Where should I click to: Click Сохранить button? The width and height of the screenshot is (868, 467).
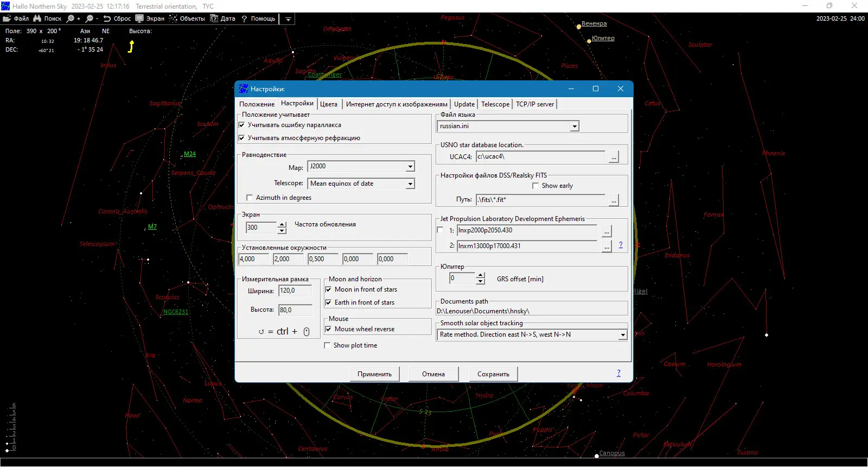click(x=493, y=374)
